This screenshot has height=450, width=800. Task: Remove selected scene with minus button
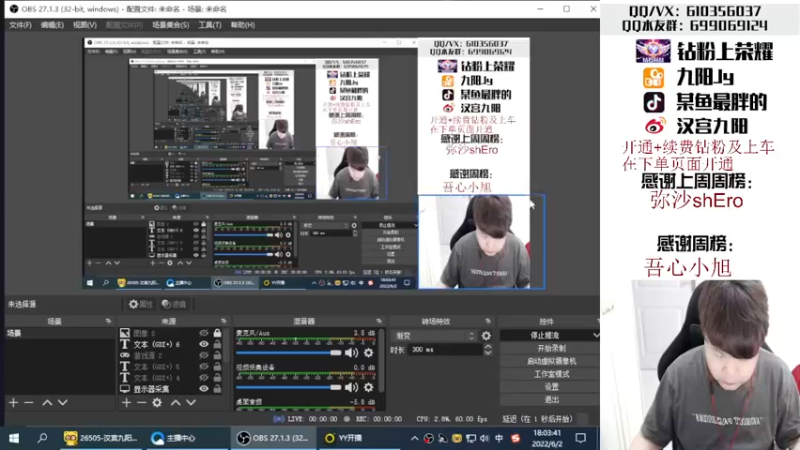tap(29, 403)
